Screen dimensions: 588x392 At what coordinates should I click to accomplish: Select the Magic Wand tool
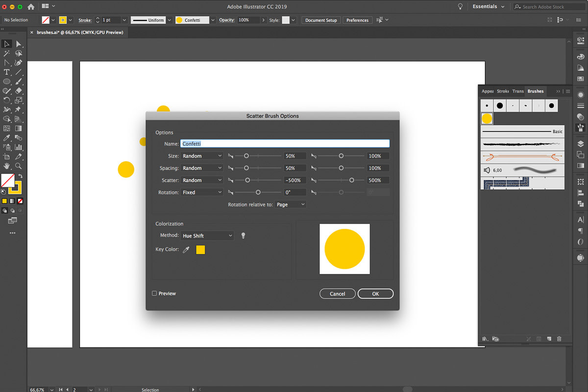7,53
